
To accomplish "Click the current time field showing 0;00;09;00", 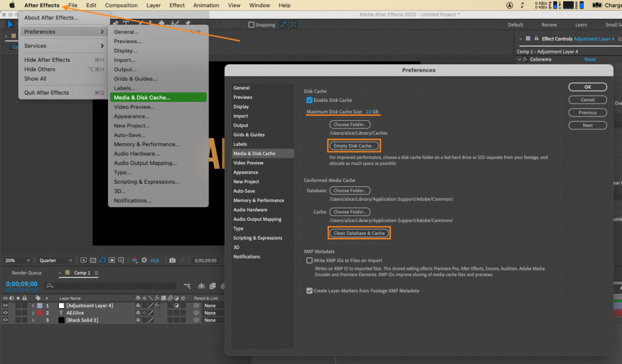I will click(21, 283).
